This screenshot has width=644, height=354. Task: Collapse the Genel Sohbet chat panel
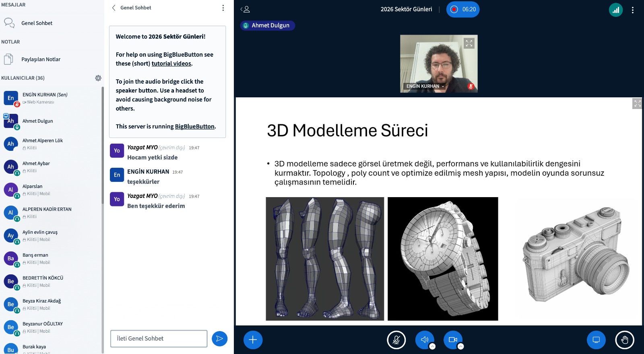[132, 8]
